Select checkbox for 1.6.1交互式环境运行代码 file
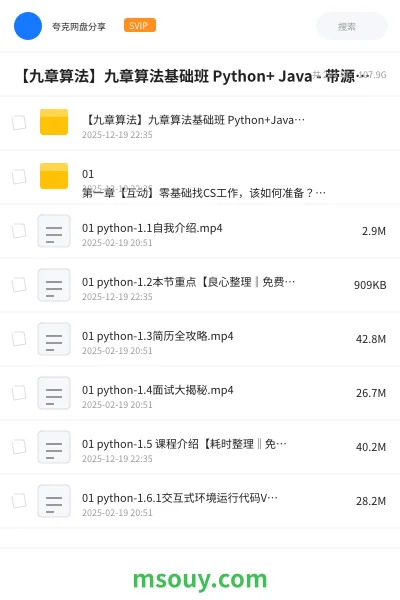This screenshot has width=400, height=600. coord(19,501)
